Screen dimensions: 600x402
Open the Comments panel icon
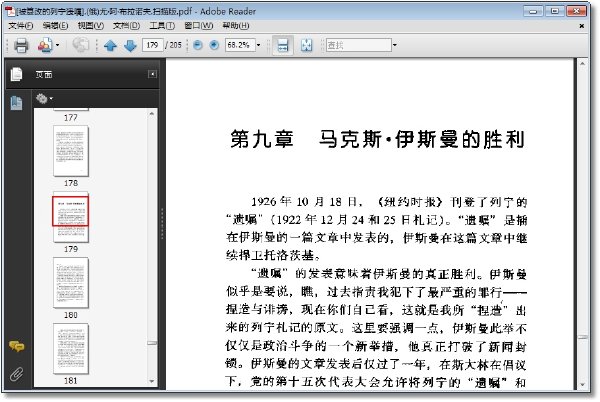(x=16, y=346)
